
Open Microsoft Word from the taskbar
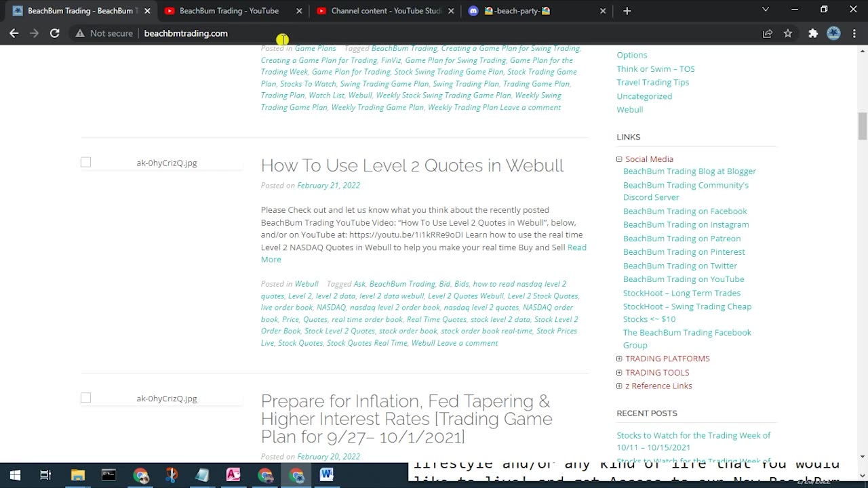pyautogui.click(x=327, y=475)
